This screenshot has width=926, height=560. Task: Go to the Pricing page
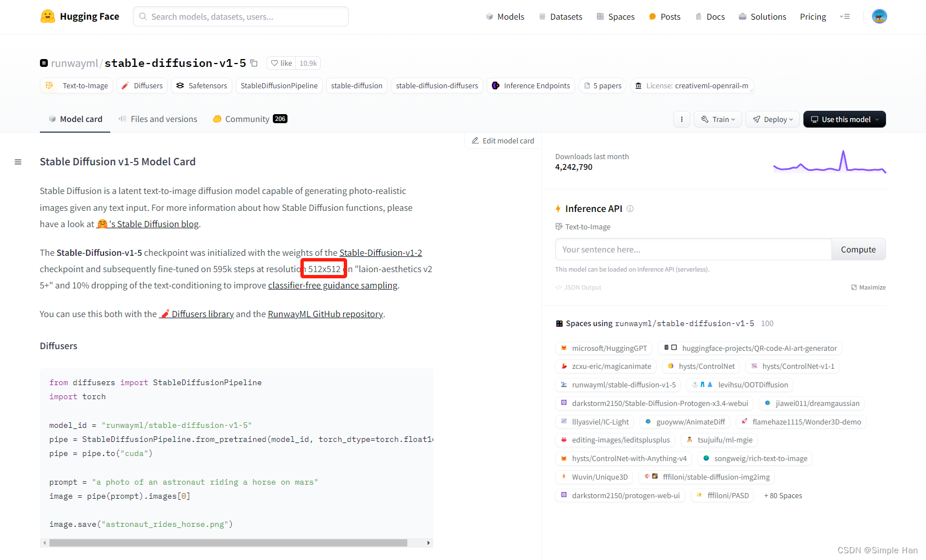coord(813,17)
